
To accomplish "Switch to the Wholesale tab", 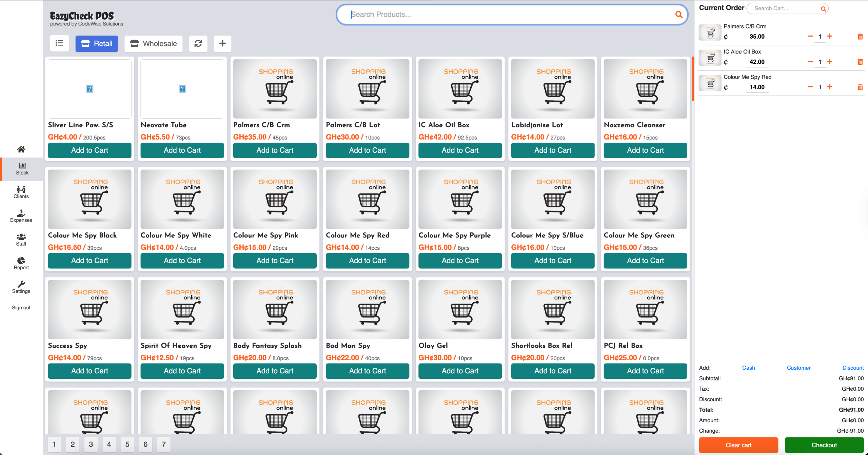I will point(154,43).
